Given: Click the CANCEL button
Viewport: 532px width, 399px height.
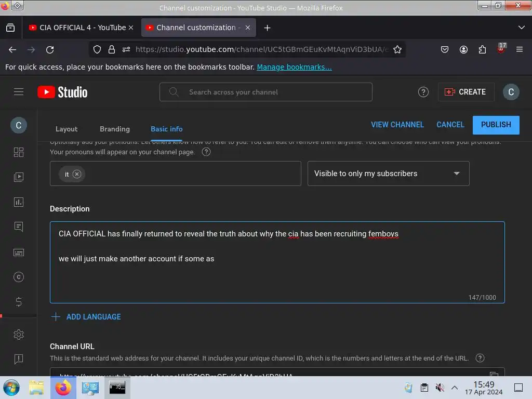Looking at the screenshot, I should pyautogui.click(x=450, y=125).
